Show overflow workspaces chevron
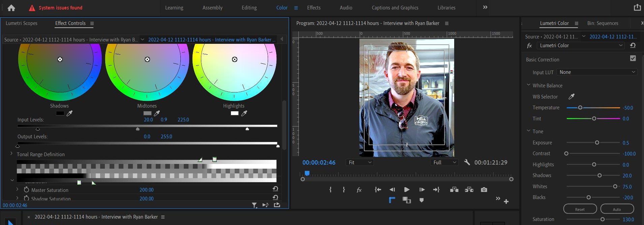Viewport: 644px width, 225px height. click(x=485, y=7)
